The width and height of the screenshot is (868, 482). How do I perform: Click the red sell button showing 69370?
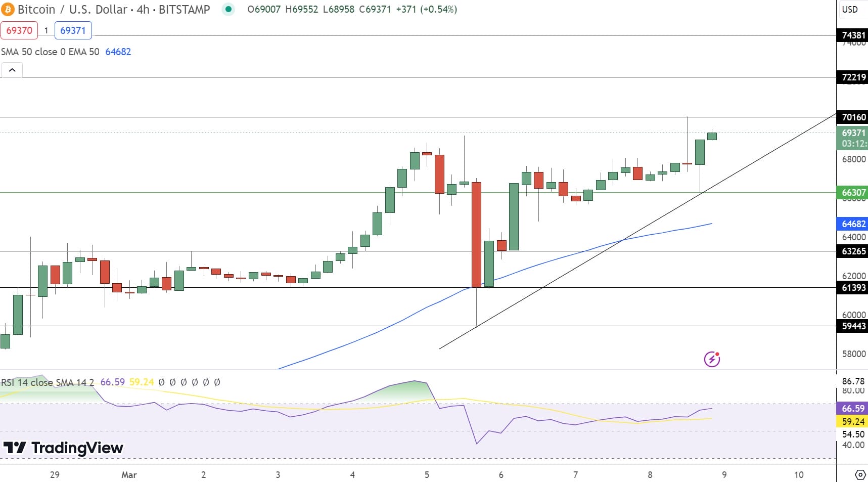pyautogui.click(x=19, y=30)
